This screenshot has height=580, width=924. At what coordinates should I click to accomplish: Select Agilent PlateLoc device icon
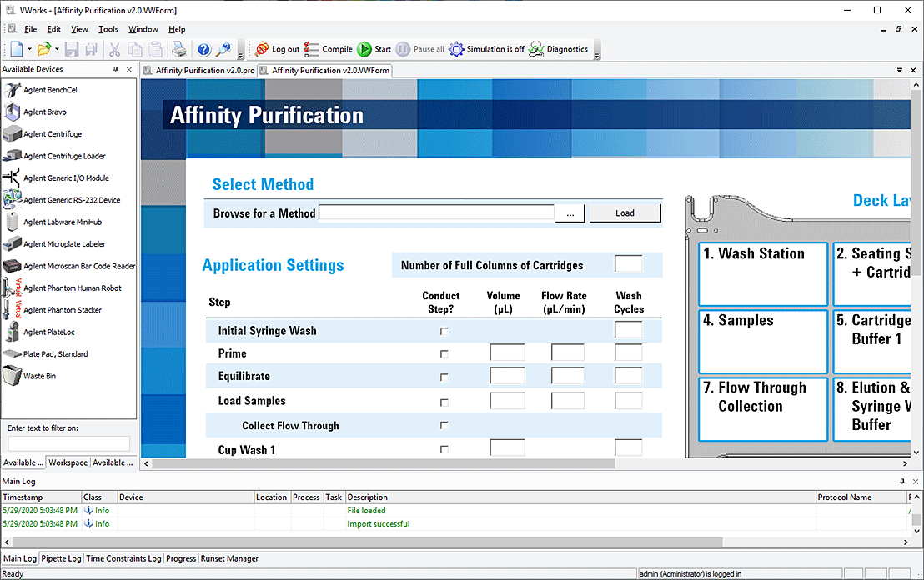13,332
